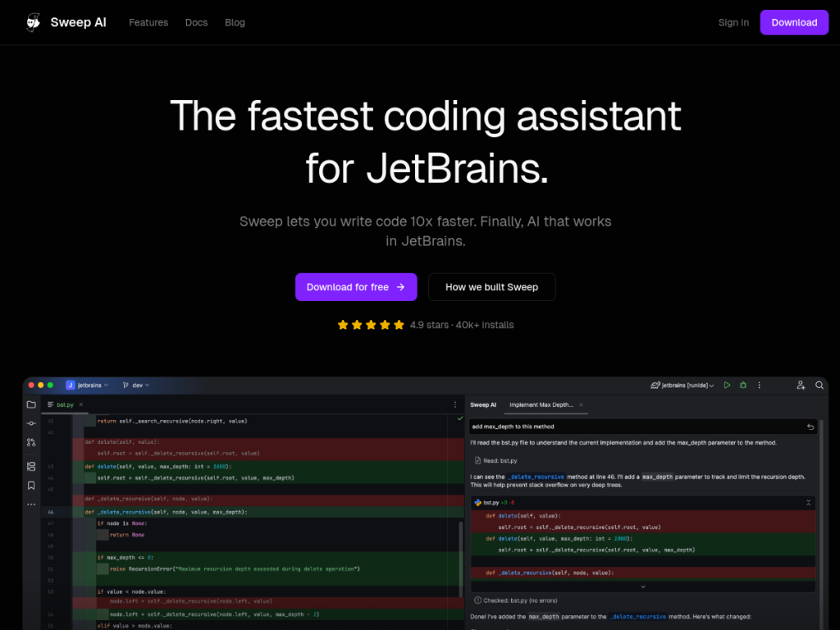Screen dimensions: 840x630
Task: Go to the Blog page
Action: (x=235, y=22)
